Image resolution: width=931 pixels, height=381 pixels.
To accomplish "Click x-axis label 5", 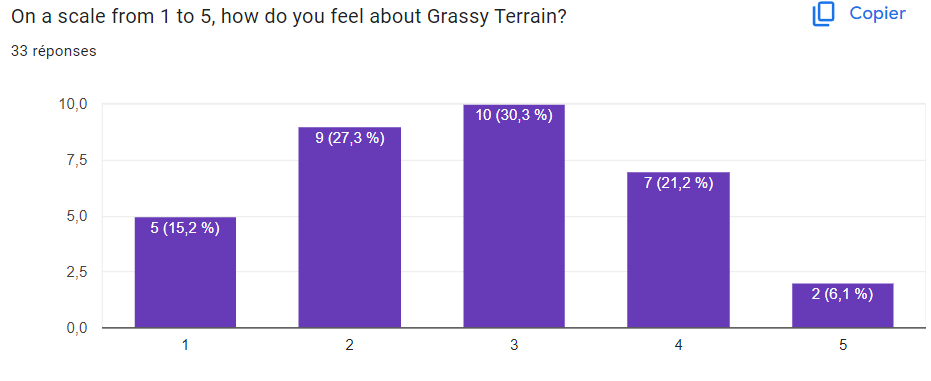I will click(843, 345).
